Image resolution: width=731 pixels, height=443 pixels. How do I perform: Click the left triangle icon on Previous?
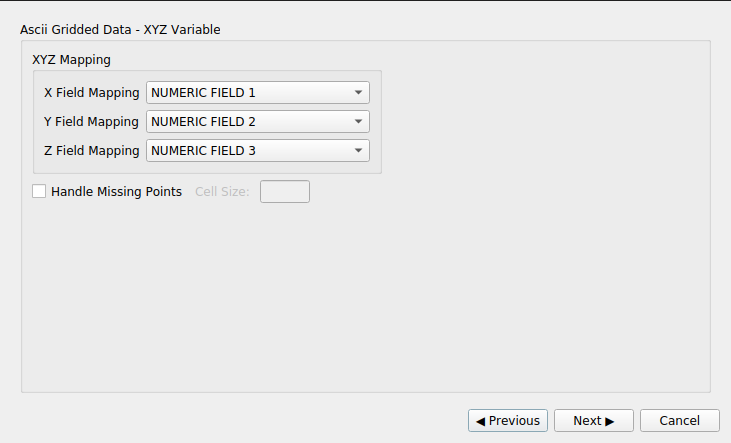[x=481, y=421]
